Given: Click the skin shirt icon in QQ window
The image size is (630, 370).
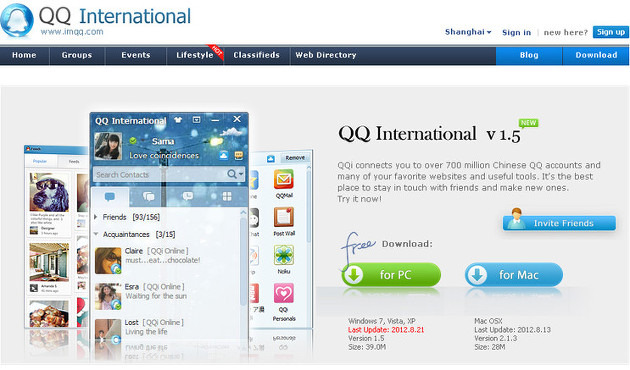Looking at the screenshot, I should click(x=178, y=120).
